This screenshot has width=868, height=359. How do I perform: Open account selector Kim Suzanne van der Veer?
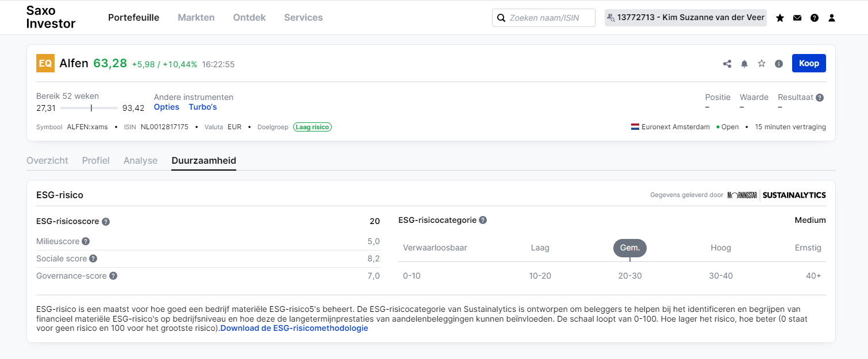click(686, 18)
